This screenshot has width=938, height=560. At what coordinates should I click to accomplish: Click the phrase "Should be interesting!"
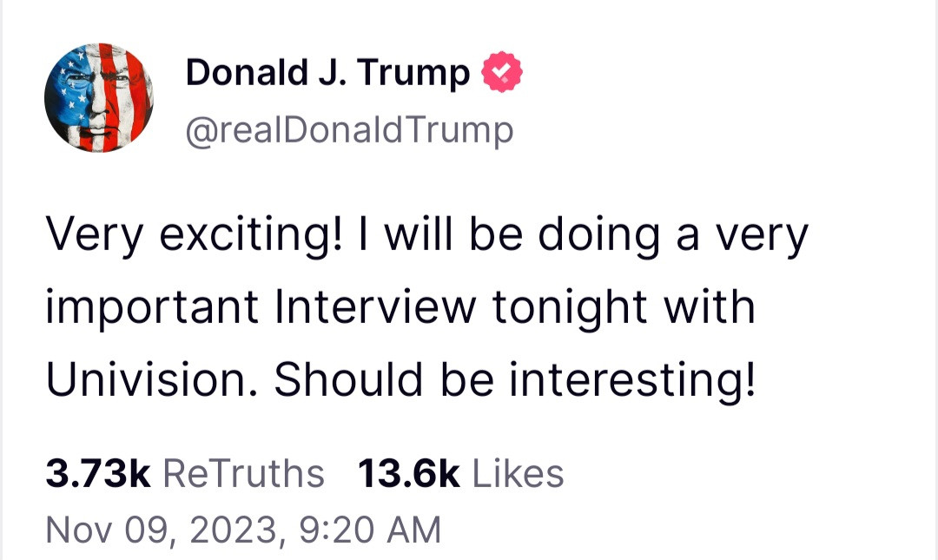516,379
